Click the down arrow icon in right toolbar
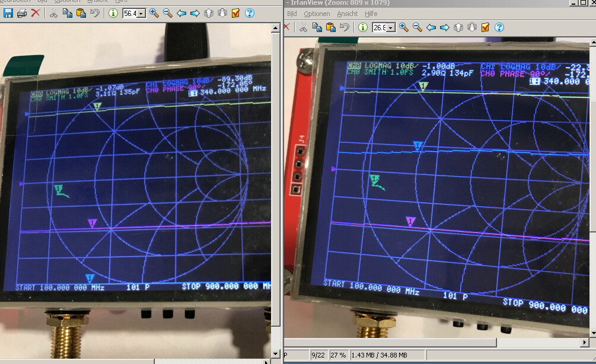Viewport: 596px width, 364px height. coord(472,27)
